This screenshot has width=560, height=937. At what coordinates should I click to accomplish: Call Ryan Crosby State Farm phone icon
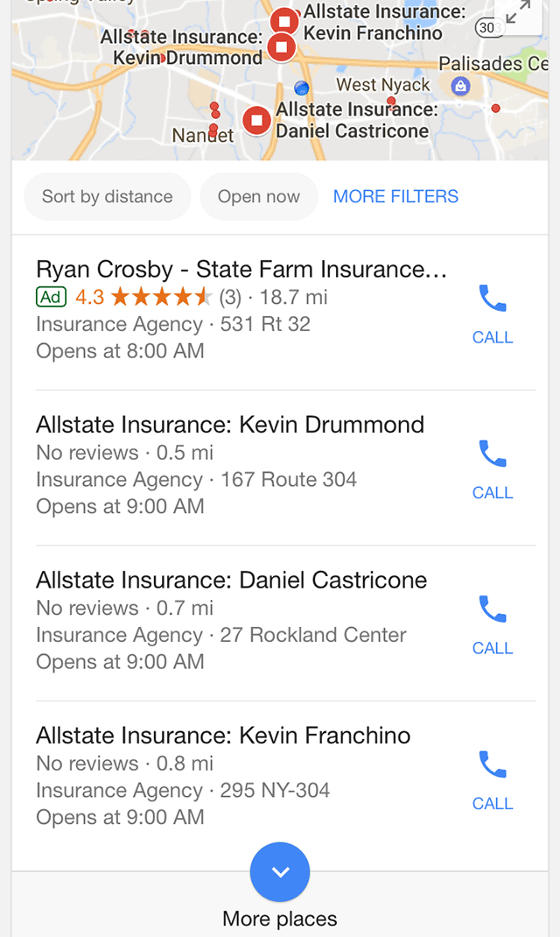coord(493,299)
